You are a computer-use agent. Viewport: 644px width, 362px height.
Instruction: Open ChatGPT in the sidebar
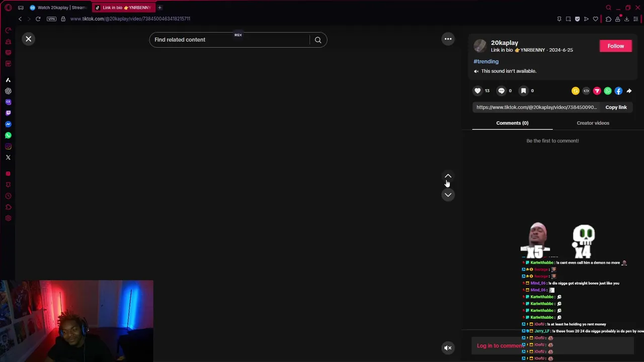[x=8, y=91]
